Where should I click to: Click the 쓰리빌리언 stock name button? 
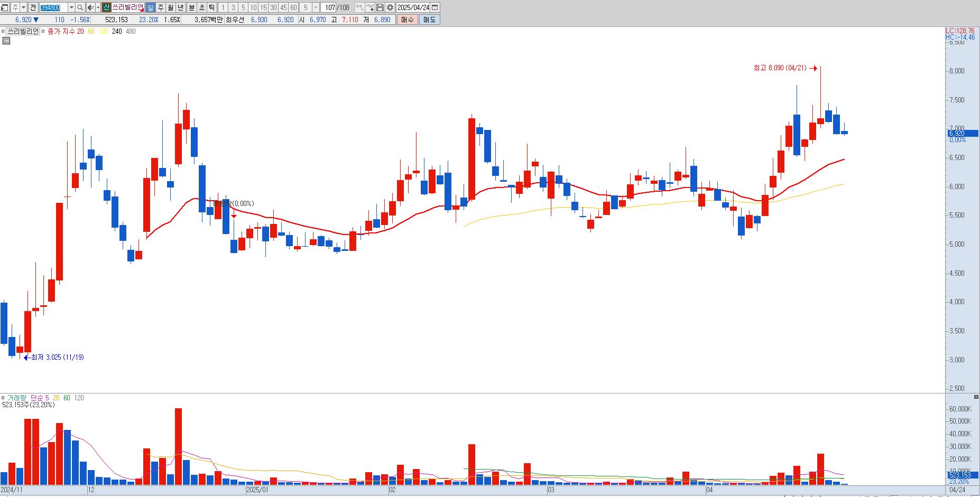[x=127, y=7]
